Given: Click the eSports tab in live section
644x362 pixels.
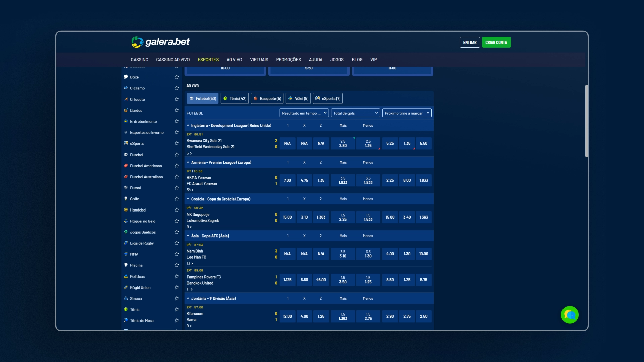Looking at the screenshot, I should click(x=327, y=98).
